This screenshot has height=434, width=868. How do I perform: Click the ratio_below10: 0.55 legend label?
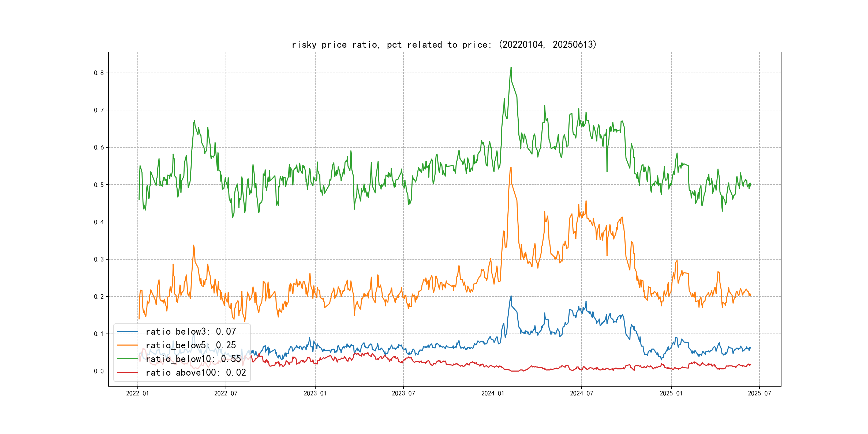click(x=193, y=359)
